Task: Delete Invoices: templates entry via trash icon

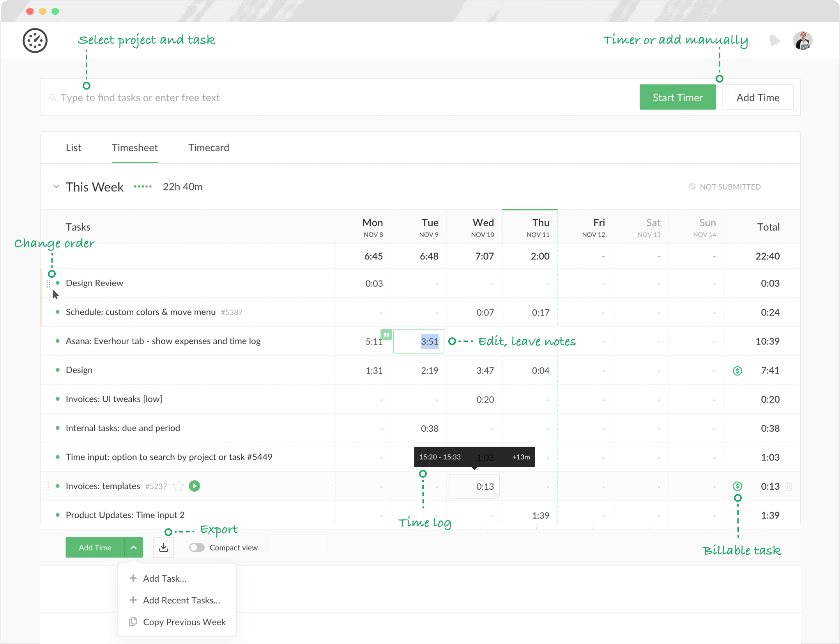Action: [790, 486]
